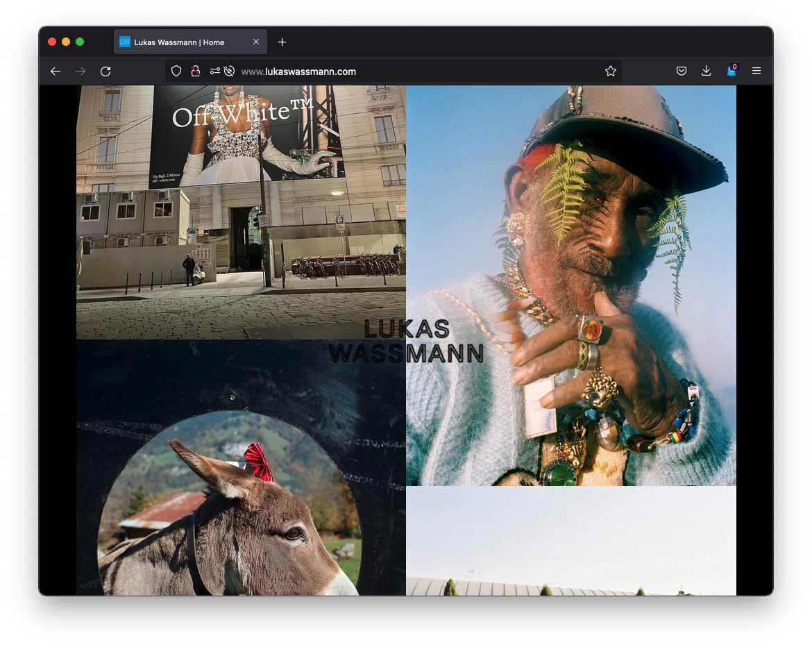The height and width of the screenshot is (647, 812).
Task: Open the donkey with red bow photo
Action: (x=241, y=467)
